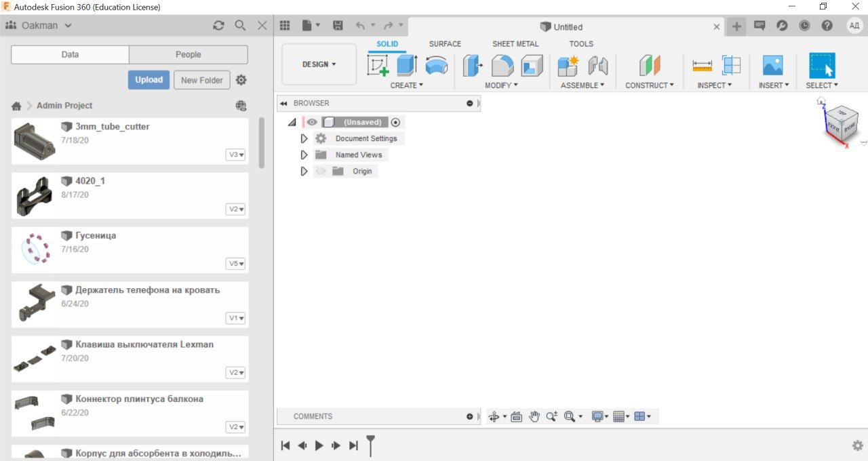Image resolution: width=868 pixels, height=461 pixels.
Task: Open the ASSEMBLE dropdown menu
Action: (583, 85)
